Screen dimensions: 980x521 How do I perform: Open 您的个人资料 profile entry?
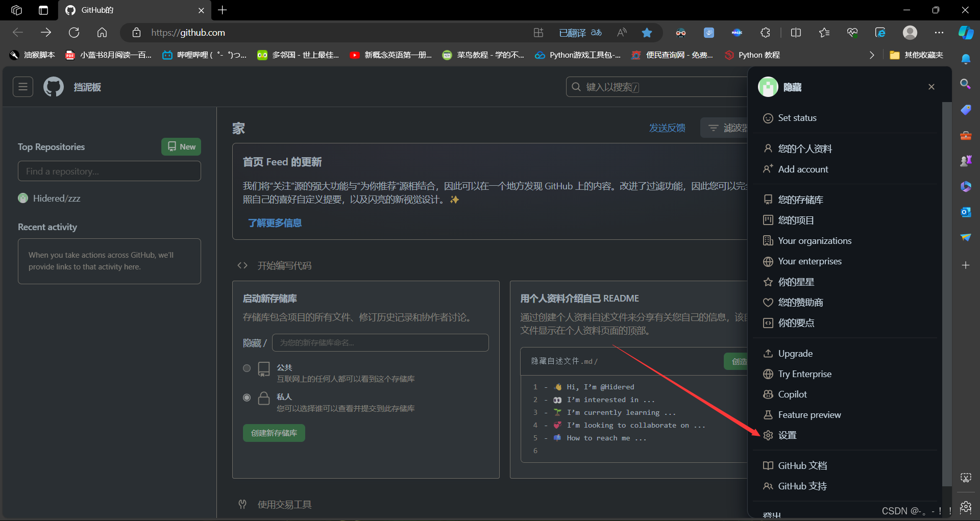click(845, 148)
